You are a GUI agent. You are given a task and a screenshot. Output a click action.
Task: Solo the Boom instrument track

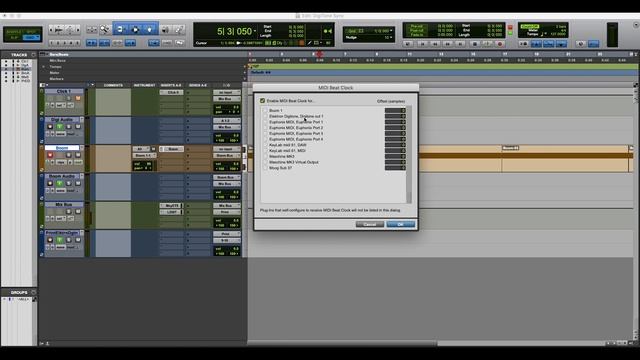coord(69,155)
